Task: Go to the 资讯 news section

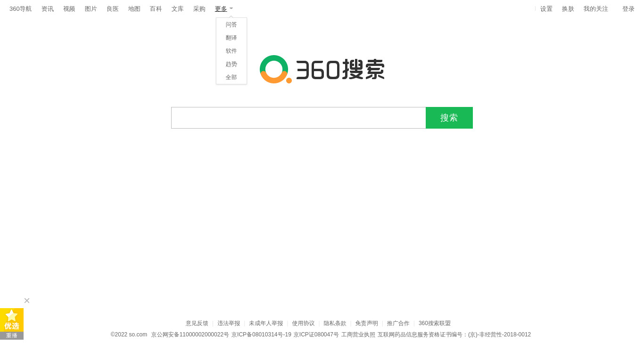Action: pos(48,9)
